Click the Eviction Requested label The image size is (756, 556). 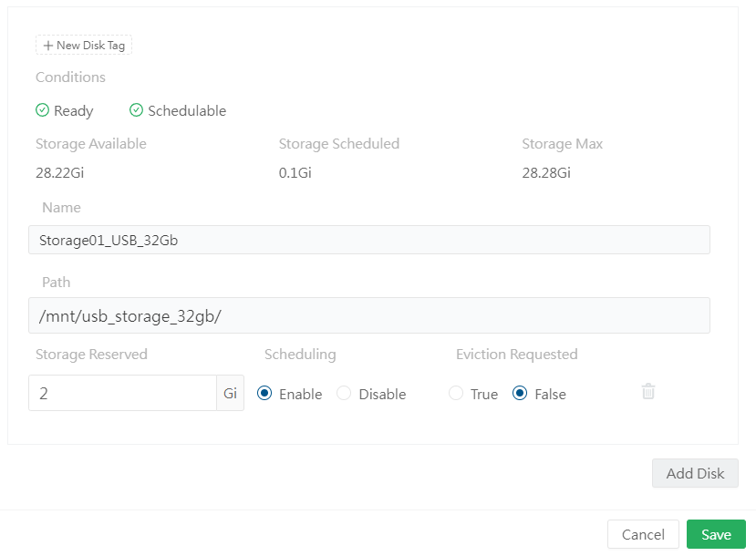(516, 355)
